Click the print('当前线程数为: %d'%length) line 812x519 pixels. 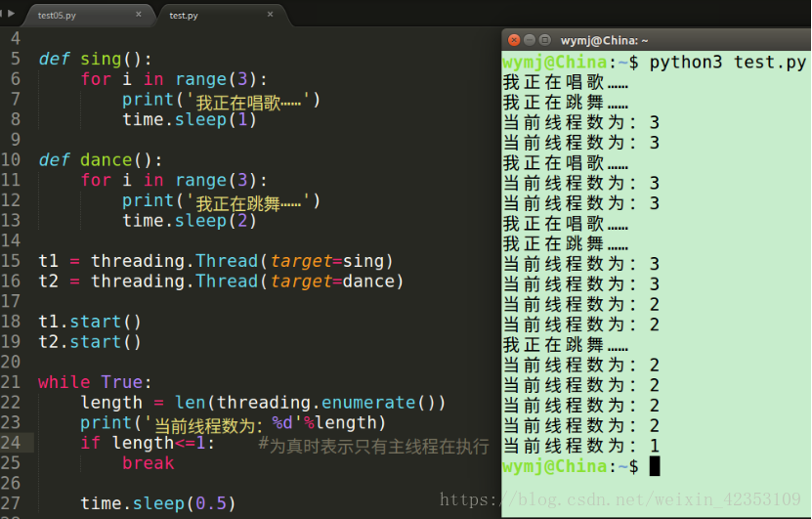point(234,423)
